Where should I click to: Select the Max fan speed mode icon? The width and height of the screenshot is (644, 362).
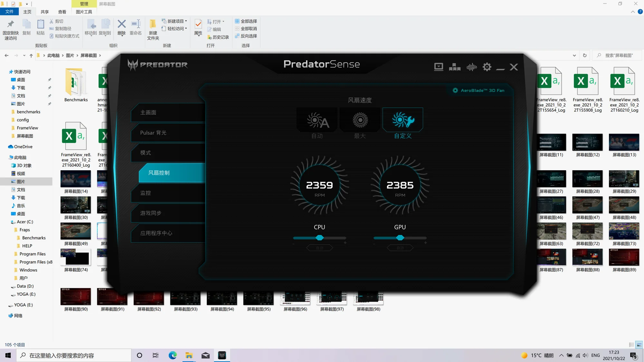[360, 120]
